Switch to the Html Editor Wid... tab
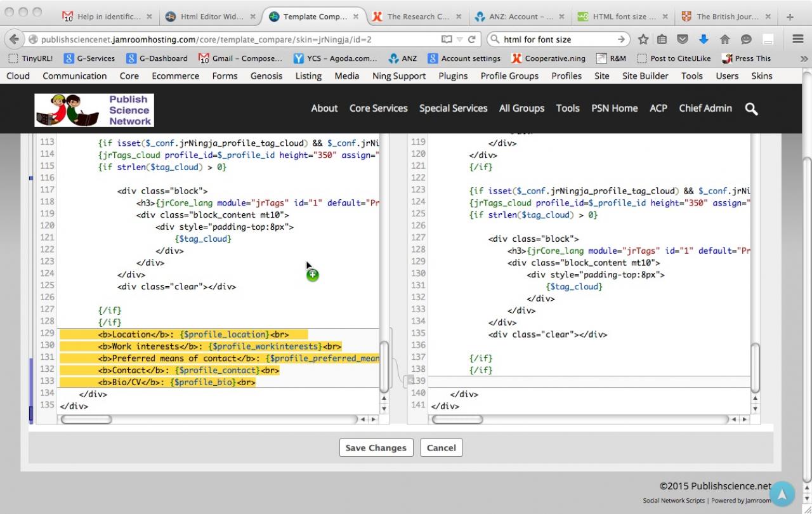Screen dimensions: 812x514 pos(212,16)
